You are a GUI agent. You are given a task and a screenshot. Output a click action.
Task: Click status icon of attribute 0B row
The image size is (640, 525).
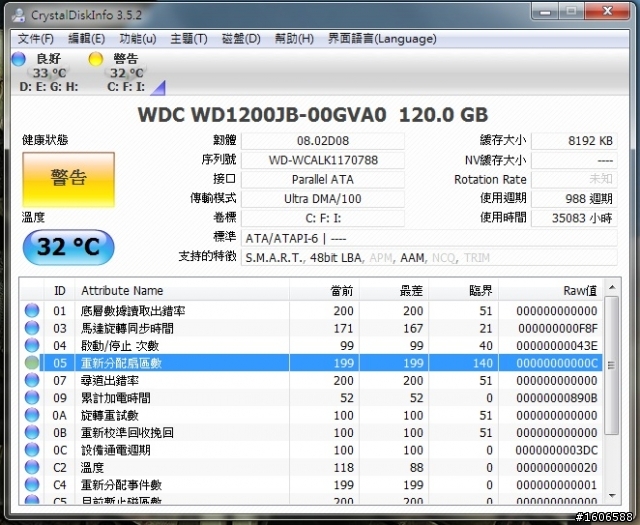point(32,433)
